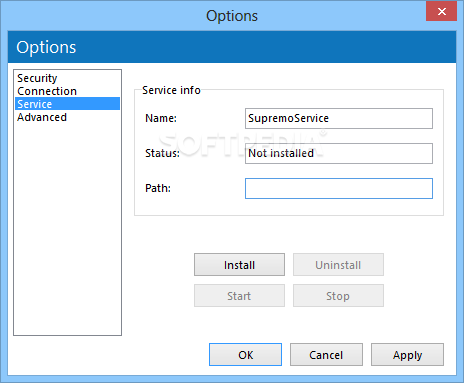464x383 pixels.
Task: Click the disabled Stop button
Action: point(338,296)
